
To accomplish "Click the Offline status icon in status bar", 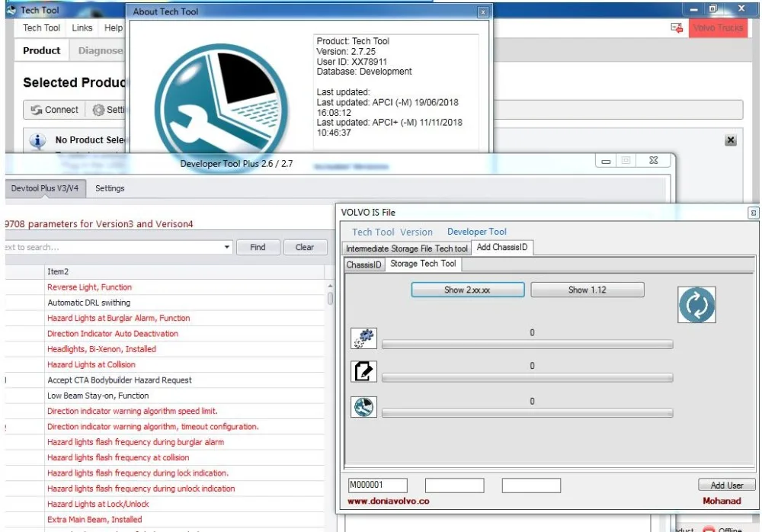I will pyautogui.click(x=709, y=529).
